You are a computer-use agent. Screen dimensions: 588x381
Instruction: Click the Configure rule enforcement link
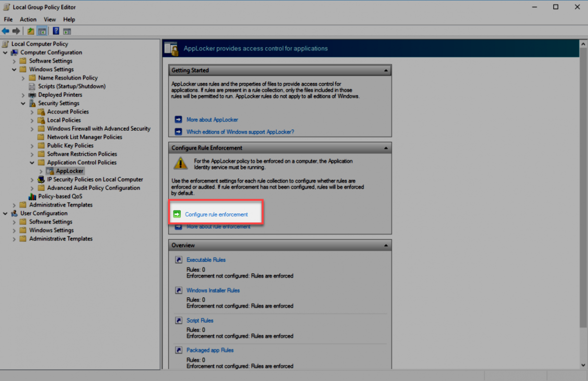coord(216,214)
